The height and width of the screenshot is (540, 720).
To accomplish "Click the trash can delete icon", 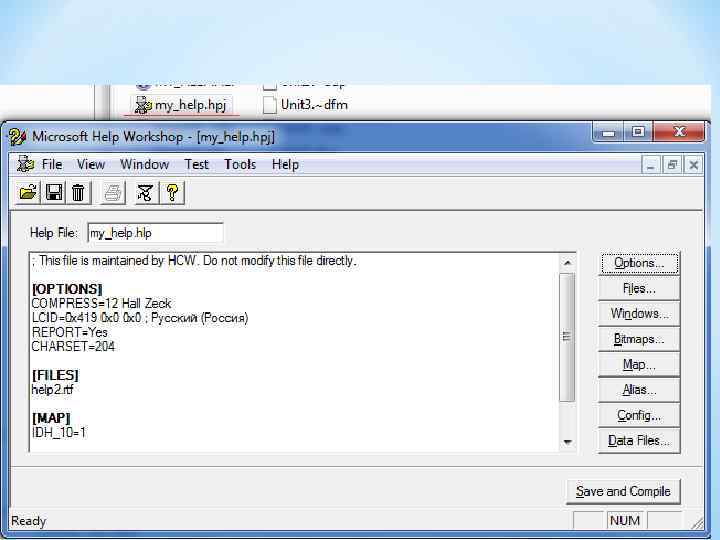I will point(78,192).
